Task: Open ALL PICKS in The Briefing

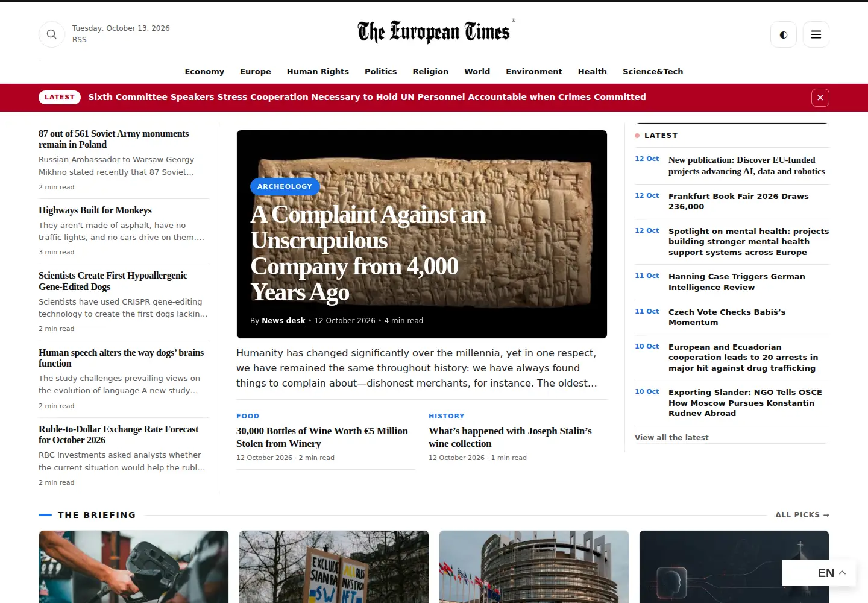Action: tap(802, 515)
